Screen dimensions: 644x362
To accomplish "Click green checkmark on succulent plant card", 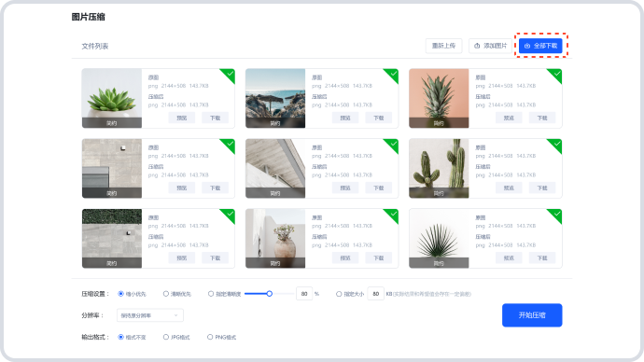I will point(230,75).
